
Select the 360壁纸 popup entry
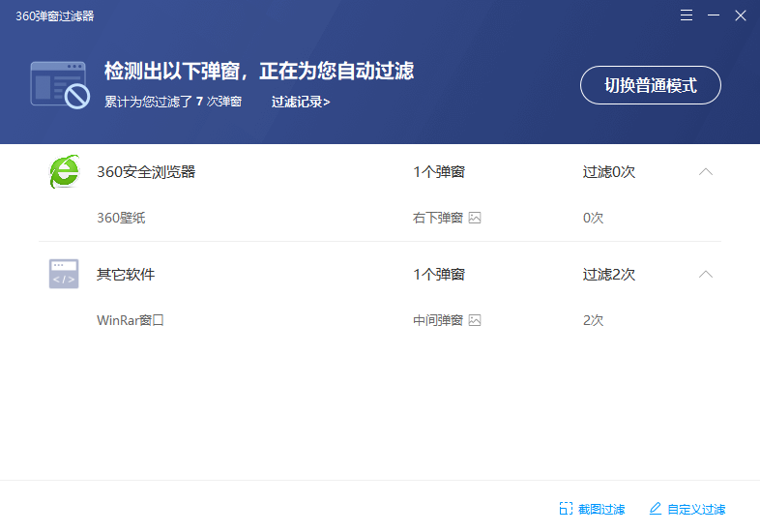pyautogui.click(x=121, y=218)
